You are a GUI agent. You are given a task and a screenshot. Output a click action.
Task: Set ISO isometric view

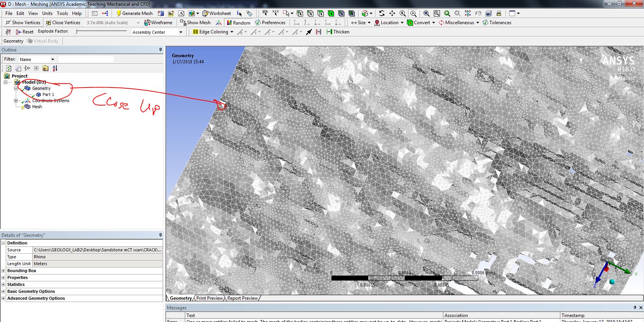coord(468,13)
